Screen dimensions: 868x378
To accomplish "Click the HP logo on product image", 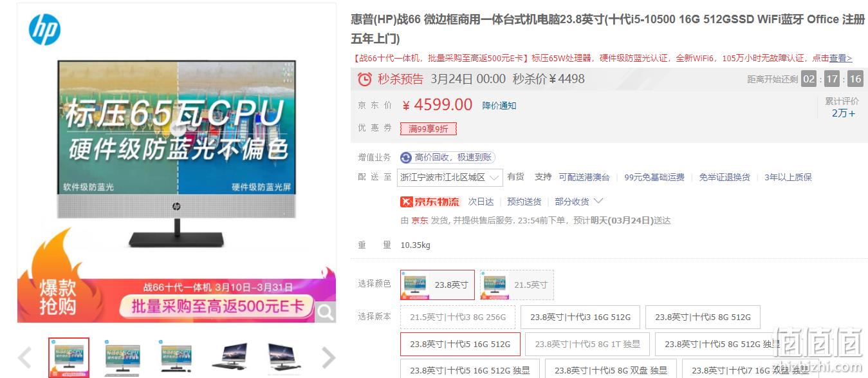I will [44, 30].
